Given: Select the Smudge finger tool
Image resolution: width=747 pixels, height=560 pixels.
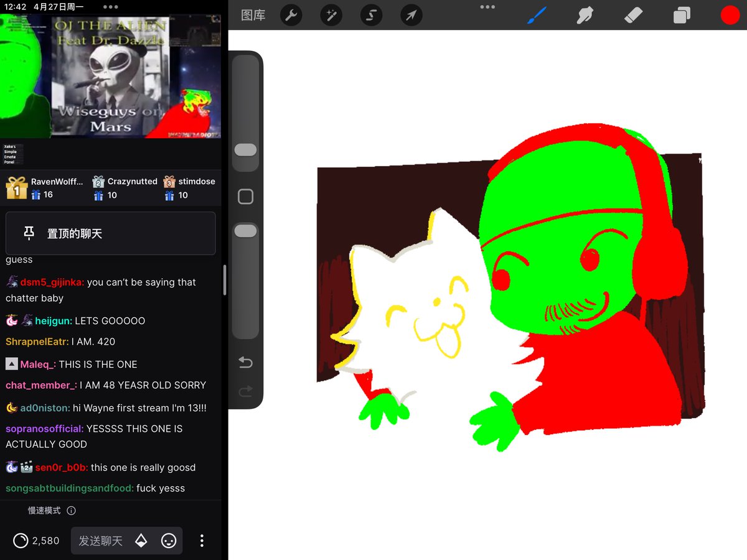Looking at the screenshot, I should [x=585, y=15].
